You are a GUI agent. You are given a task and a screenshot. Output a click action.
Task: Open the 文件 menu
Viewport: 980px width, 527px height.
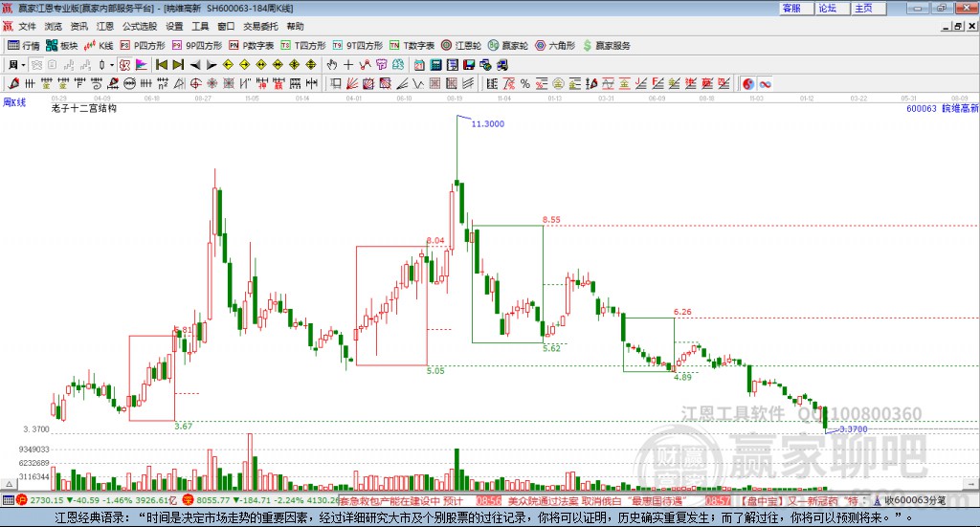click(28, 26)
